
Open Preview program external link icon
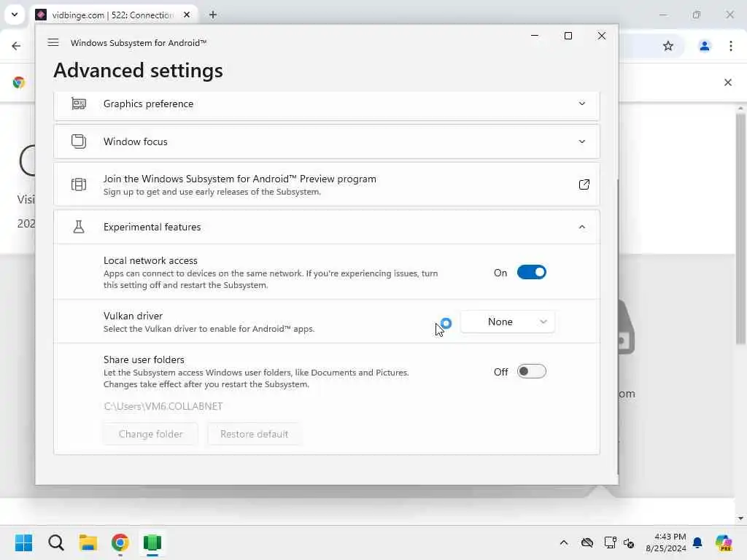(x=584, y=184)
